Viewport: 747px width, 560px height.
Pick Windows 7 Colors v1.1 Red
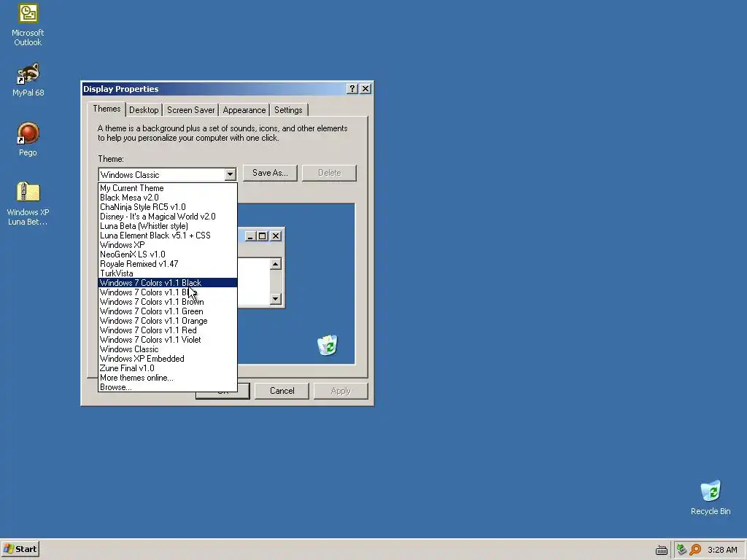click(168, 330)
